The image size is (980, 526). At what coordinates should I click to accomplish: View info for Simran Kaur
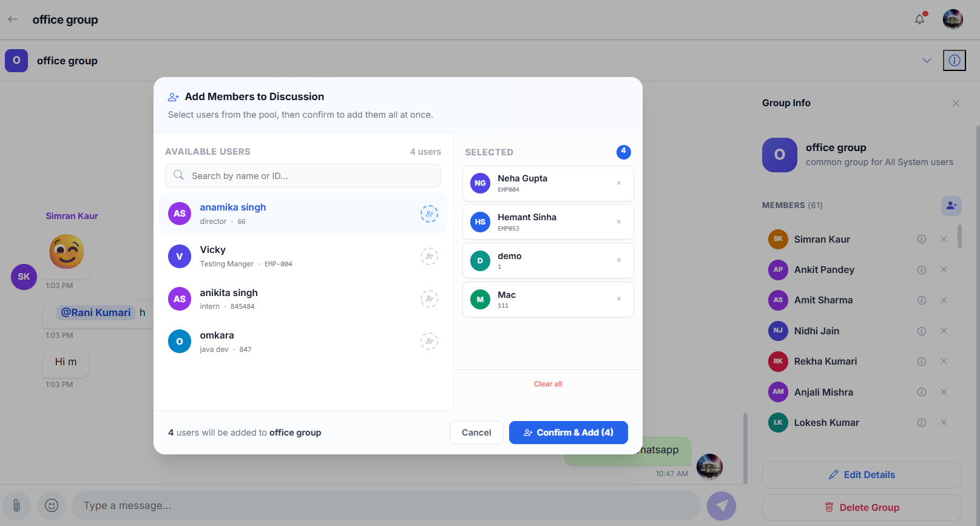922,239
